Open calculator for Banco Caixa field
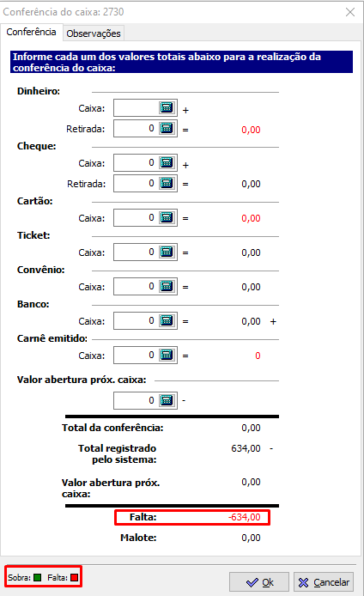This screenshot has height=596, width=364. (167, 321)
